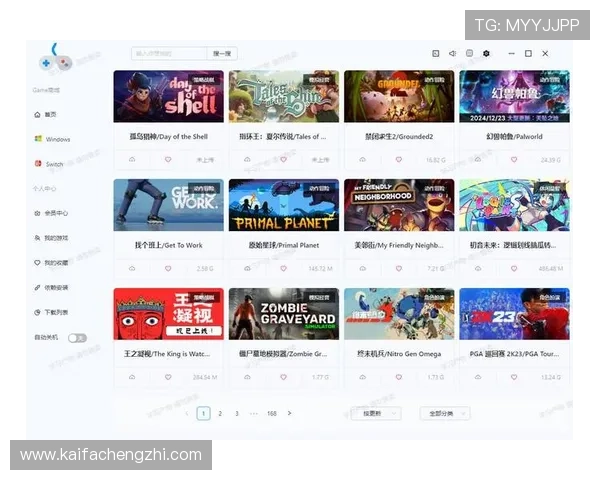Image resolution: width=600 pixels, height=480 pixels.
Task: Download Day of the Shell via cloud icon
Action: point(132,159)
